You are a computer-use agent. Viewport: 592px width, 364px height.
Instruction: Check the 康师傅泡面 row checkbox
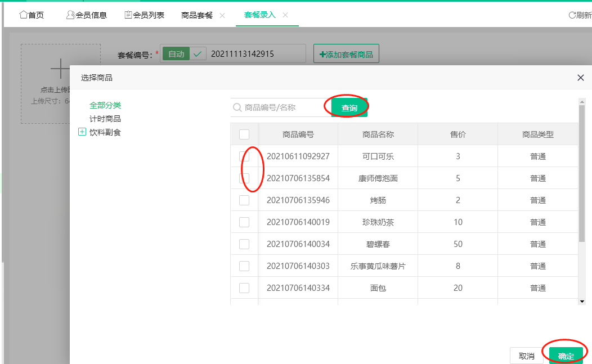coord(244,178)
